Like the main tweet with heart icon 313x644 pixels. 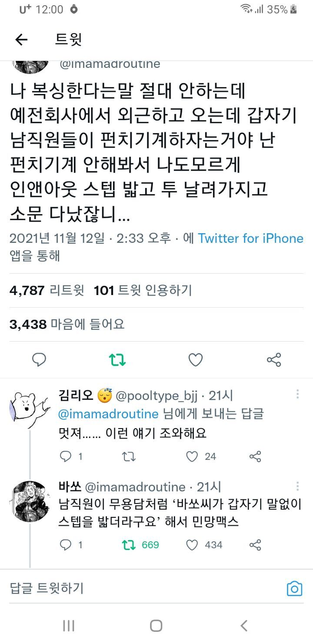[196, 360]
